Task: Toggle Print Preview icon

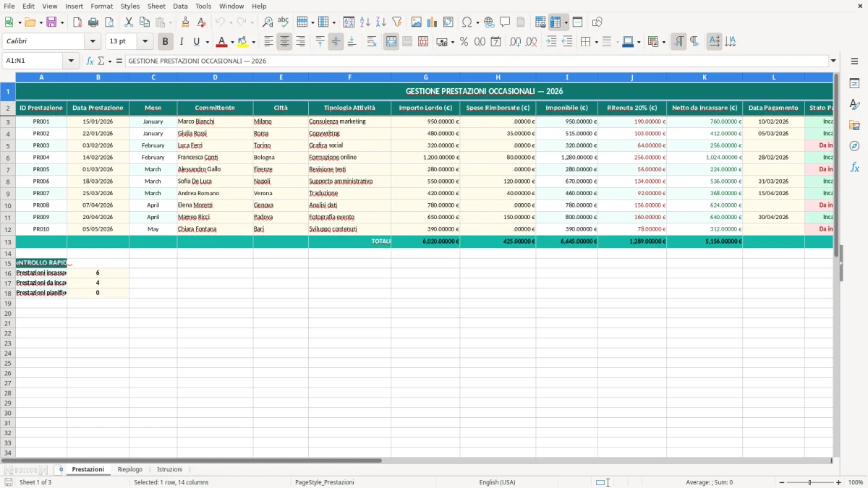Action: pyautogui.click(x=109, y=22)
